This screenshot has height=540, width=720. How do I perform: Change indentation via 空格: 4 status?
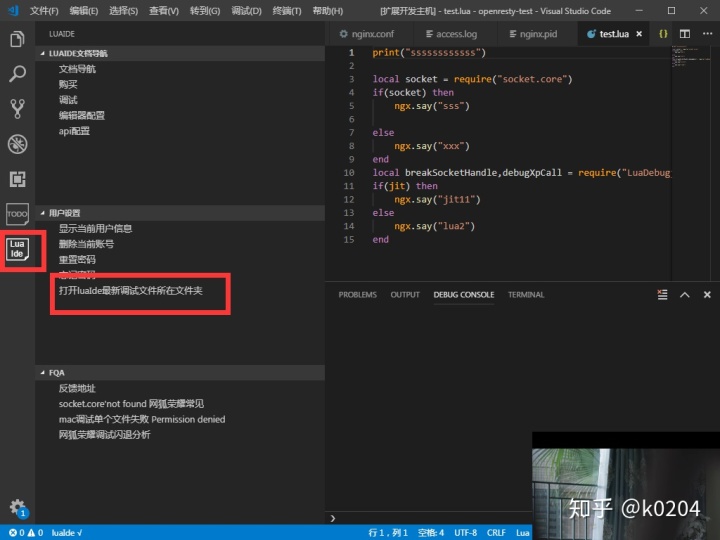point(431,533)
